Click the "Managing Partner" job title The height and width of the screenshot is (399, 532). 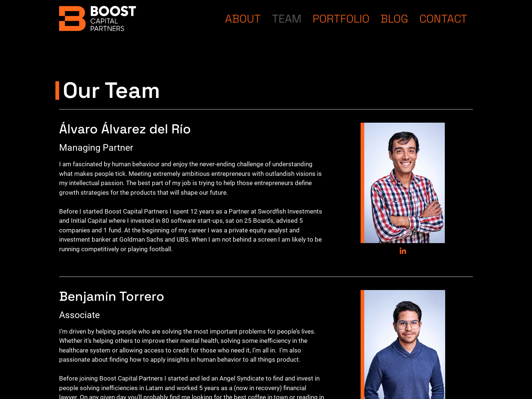(96, 147)
